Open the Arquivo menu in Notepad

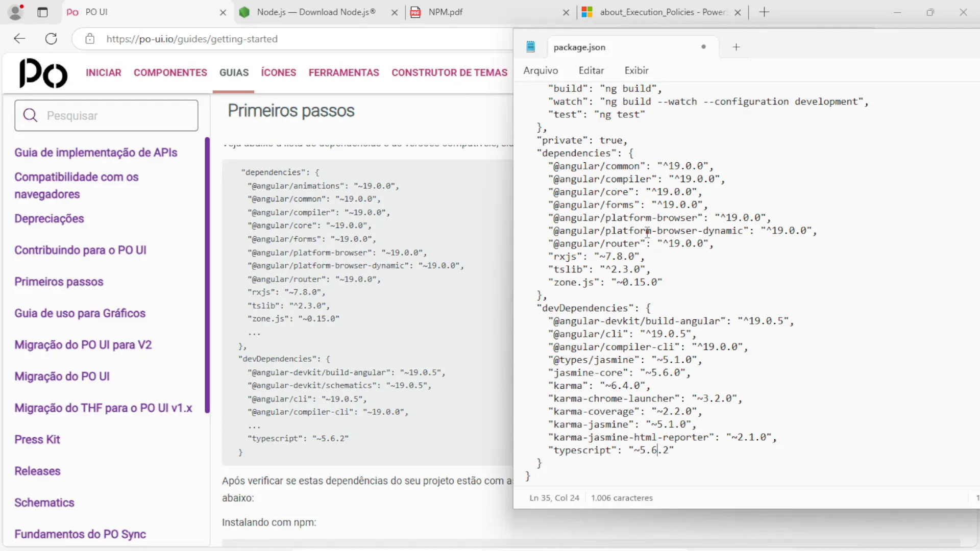541,70
